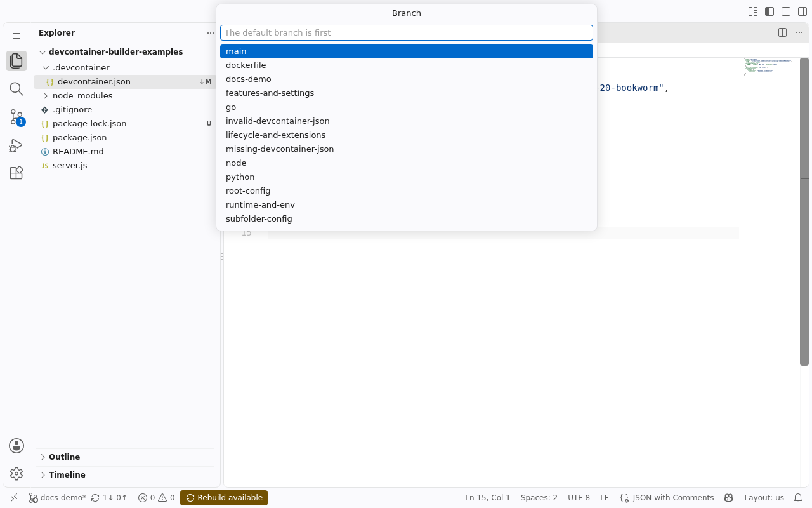This screenshot has width=812, height=508.
Task: Focus the branch filter input field
Action: (x=407, y=32)
